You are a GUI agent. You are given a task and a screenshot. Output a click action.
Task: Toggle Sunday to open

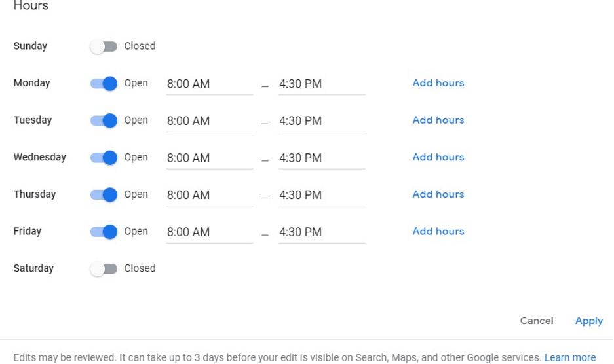(x=104, y=46)
